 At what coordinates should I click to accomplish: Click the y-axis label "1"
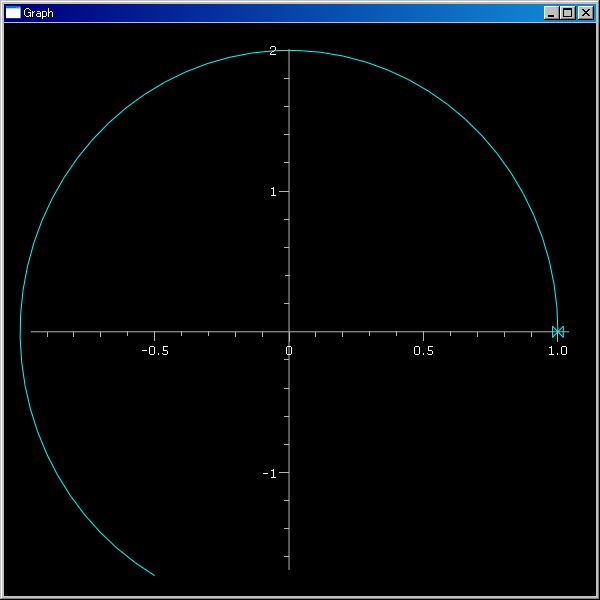tap(273, 192)
